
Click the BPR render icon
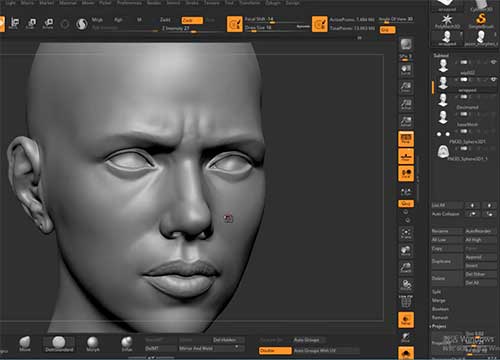406,44
